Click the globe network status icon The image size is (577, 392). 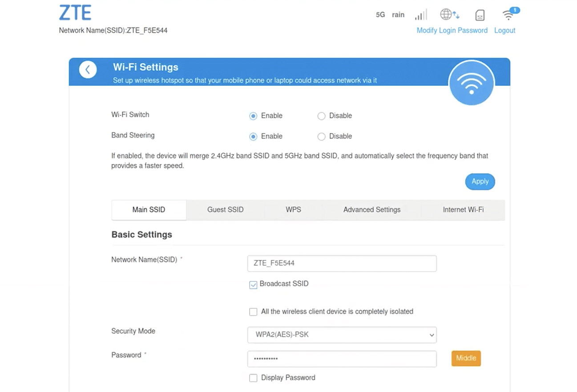click(449, 14)
